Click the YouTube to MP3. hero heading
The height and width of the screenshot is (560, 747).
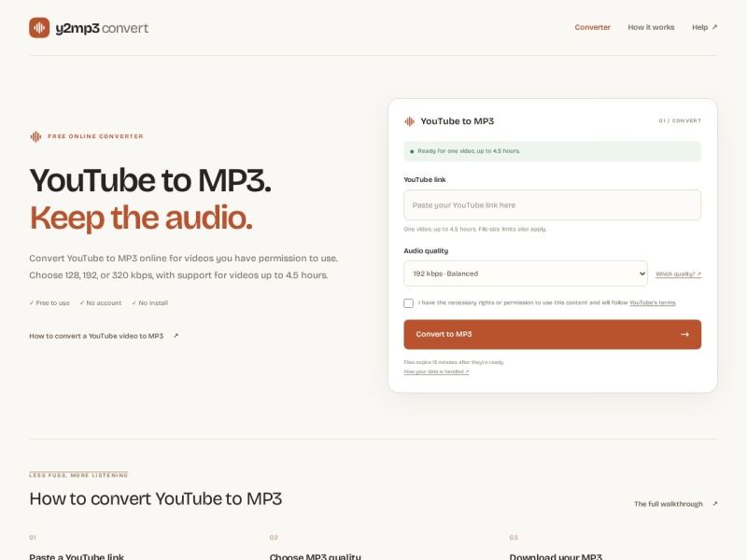[150, 180]
